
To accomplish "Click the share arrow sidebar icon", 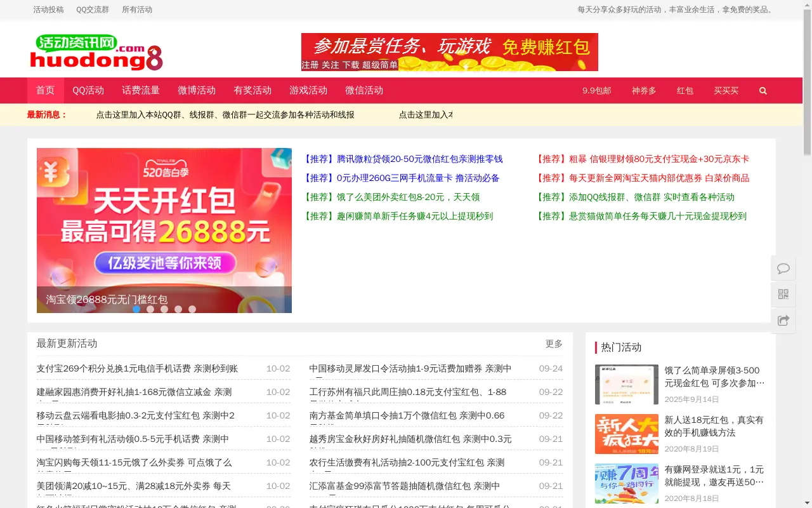I will 783,320.
